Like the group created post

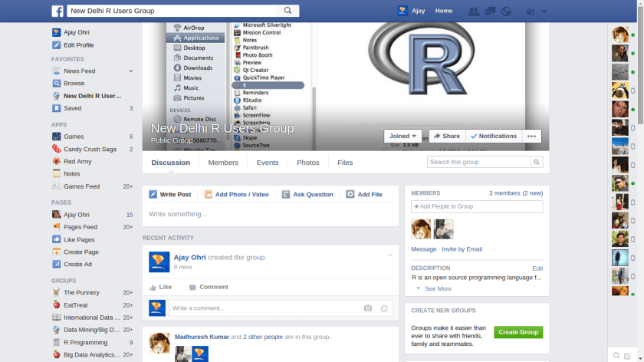[160, 287]
